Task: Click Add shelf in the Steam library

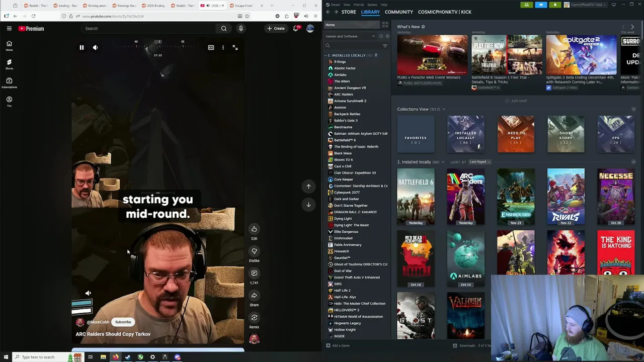Action: click(516, 101)
